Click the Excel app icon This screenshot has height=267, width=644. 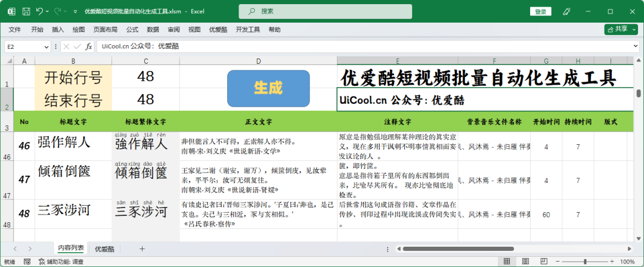tap(11, 11)
